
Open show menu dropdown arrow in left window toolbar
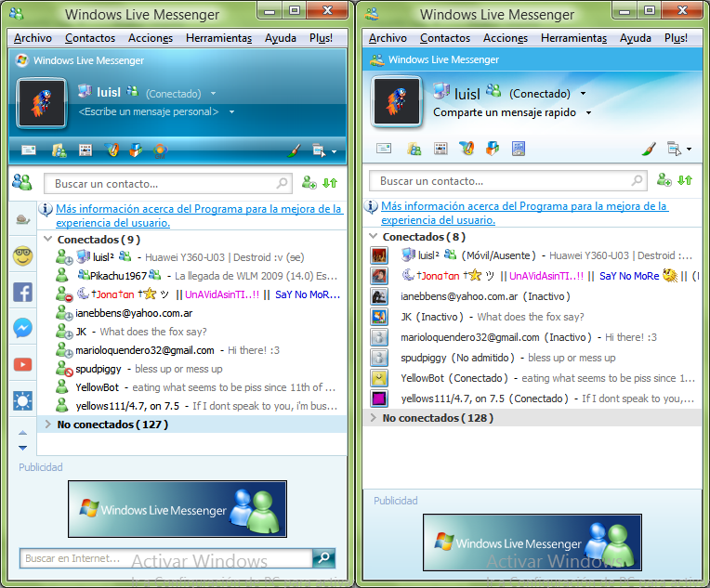pyautogui.click(x=334, y=151)
